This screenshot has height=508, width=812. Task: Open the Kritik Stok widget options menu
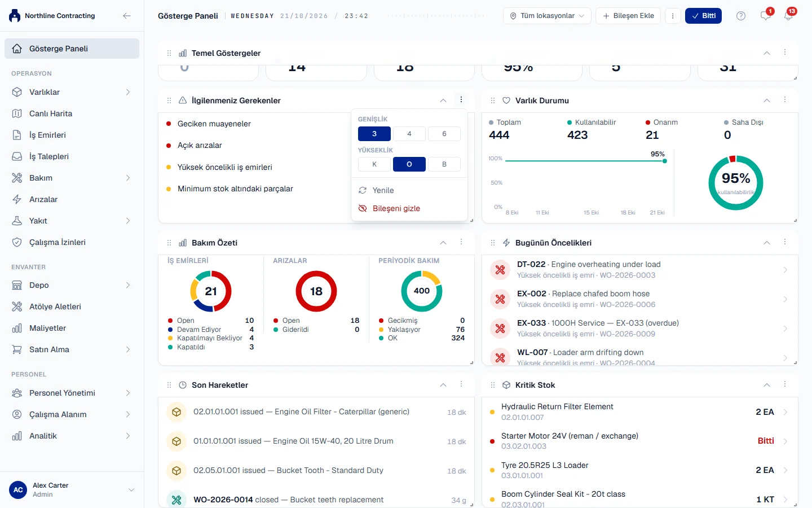pyautogui.click(x=785, y=384)
